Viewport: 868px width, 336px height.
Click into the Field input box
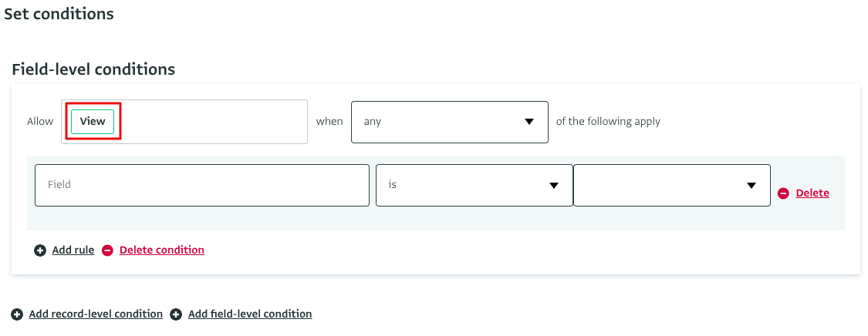pos(202,185)
